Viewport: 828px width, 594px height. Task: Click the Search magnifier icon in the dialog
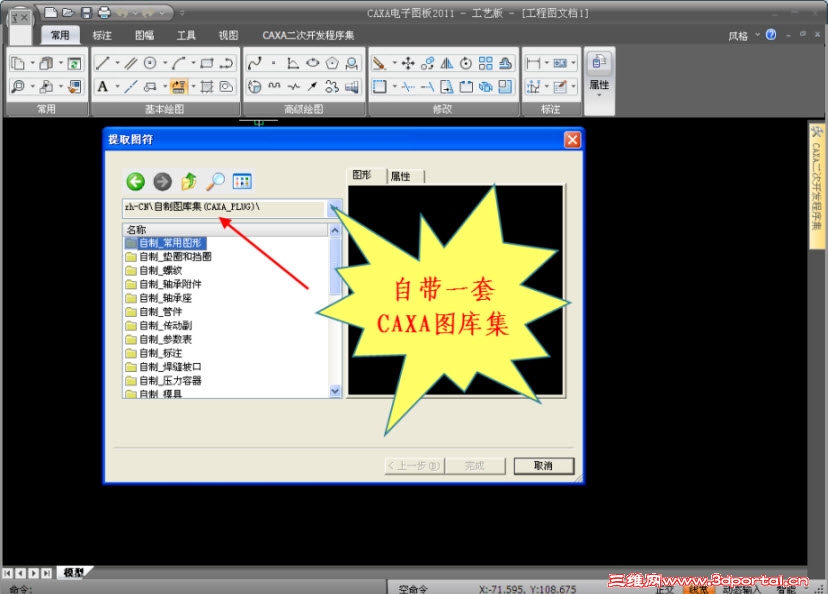coord(215,182)
